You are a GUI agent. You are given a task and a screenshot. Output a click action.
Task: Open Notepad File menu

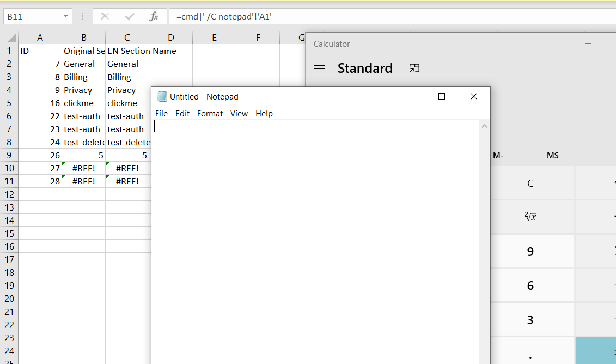click(161, 114)
